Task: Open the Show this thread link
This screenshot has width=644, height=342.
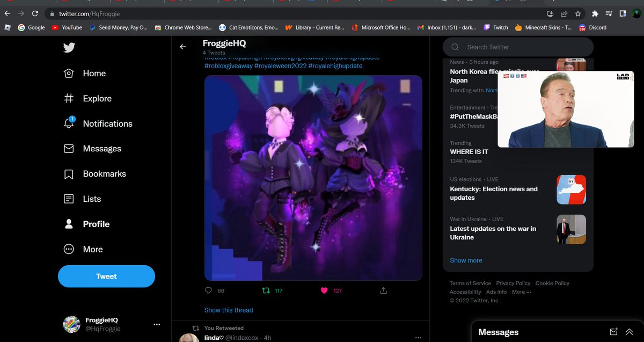Action: coord(229,310)
